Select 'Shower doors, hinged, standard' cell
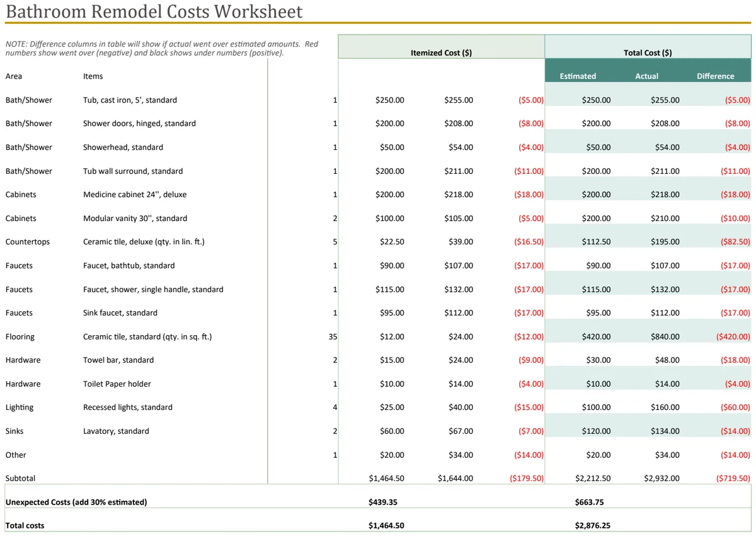756x536 pixels. coord(139,123)
